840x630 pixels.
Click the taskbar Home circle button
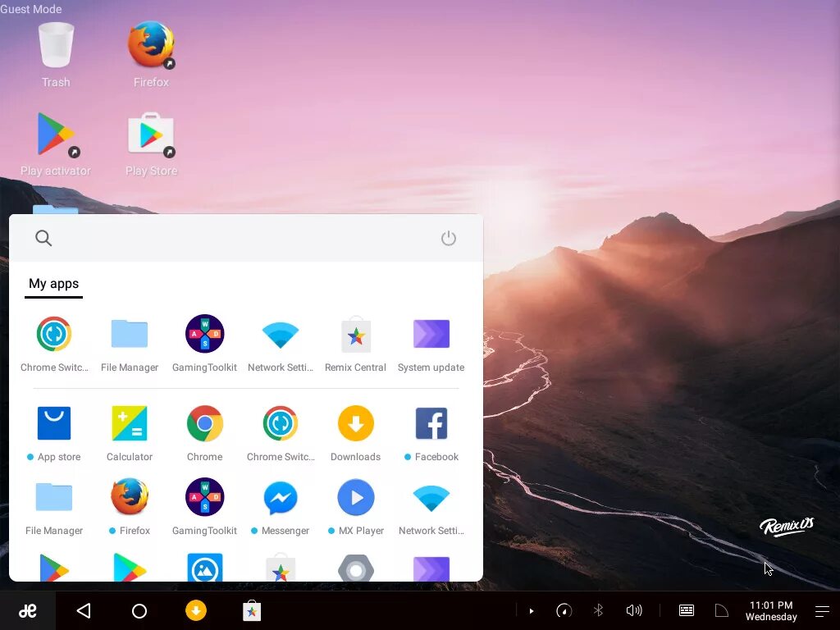[x=139, y=610]
